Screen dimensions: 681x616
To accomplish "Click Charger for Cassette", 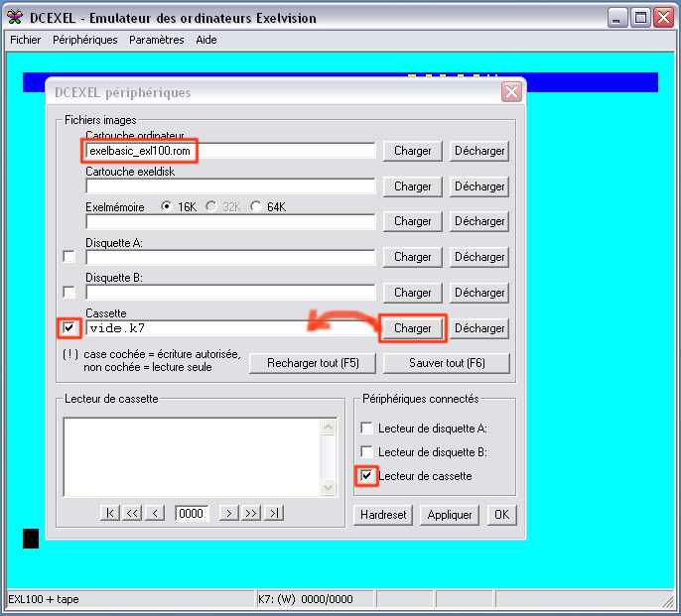I will pos(413,328).
